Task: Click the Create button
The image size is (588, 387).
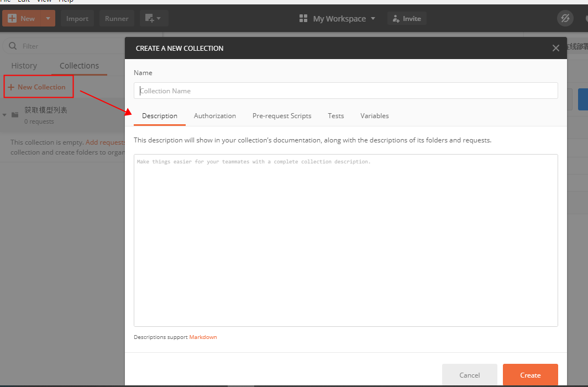Action: pyautogui.click(x=531, y=375)
